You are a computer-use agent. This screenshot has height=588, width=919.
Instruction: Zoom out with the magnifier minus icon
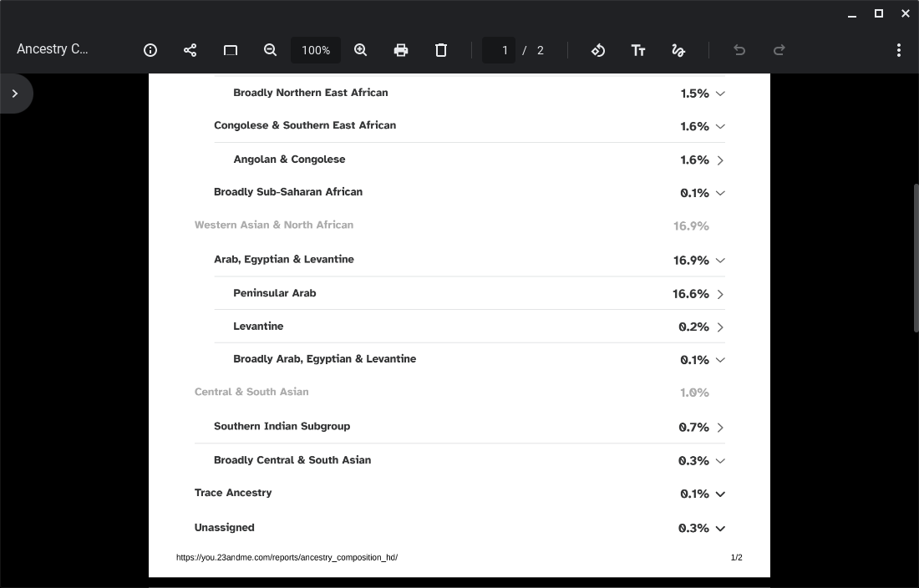coord(270,50)
